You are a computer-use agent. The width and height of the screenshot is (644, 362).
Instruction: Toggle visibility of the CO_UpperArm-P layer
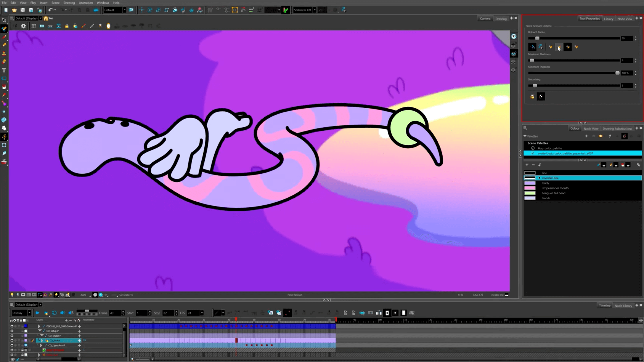12,345
